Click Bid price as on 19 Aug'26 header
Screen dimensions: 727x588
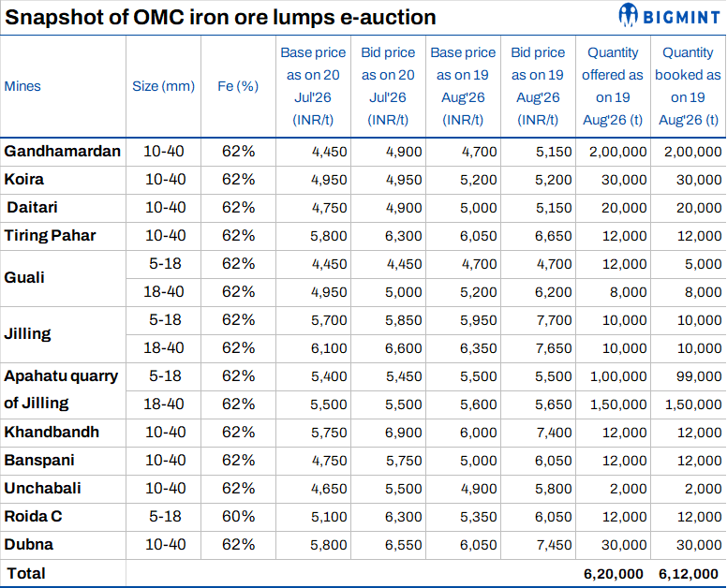tap(538, 86)
